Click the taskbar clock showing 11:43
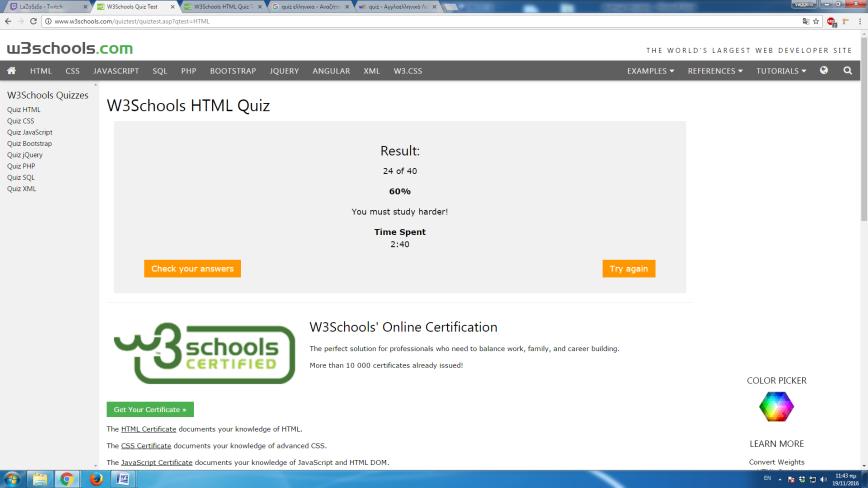 (845, 479)
